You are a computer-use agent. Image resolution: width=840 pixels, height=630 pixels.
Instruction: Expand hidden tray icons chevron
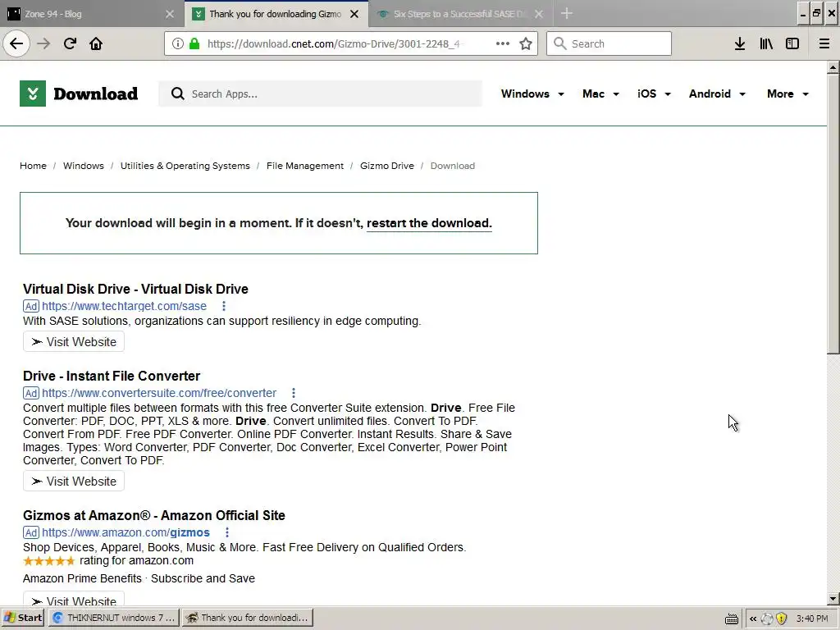(753, 619)
